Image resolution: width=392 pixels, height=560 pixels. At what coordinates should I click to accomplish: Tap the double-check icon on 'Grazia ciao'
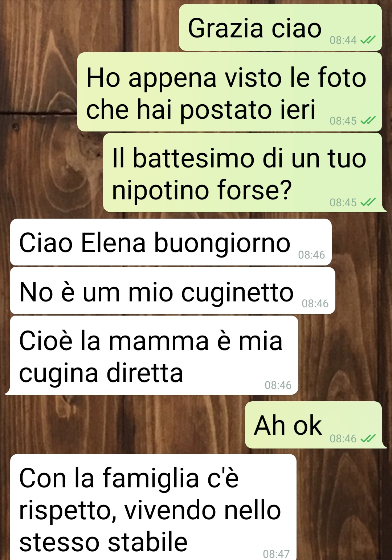coord(368,40)
